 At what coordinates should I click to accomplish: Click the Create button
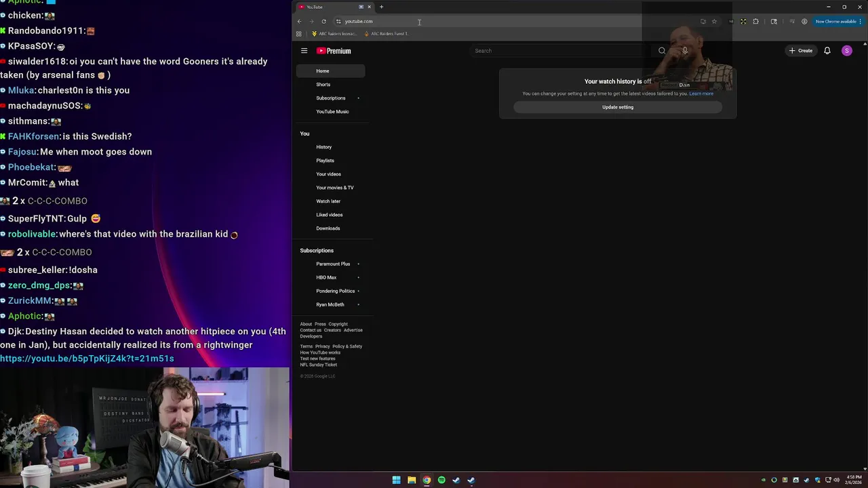click(x=801, y=51)
